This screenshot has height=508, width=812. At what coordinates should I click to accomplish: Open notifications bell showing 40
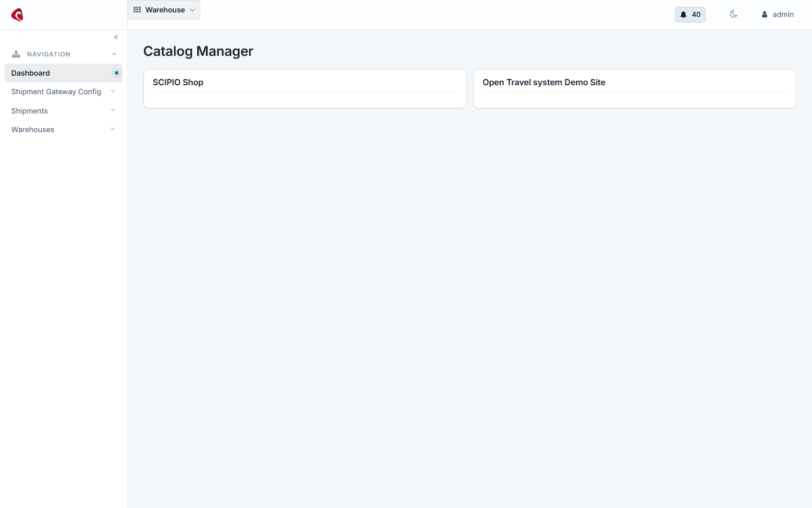coord(690,15)
